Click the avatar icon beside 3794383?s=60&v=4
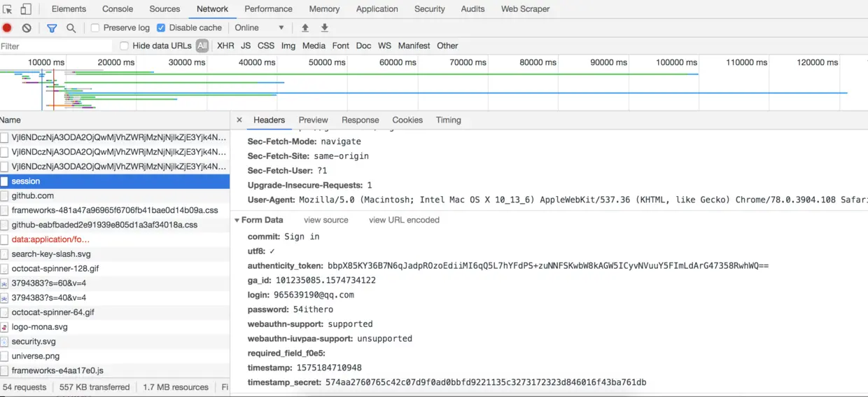The image size is (868, 397). [4, 284]
